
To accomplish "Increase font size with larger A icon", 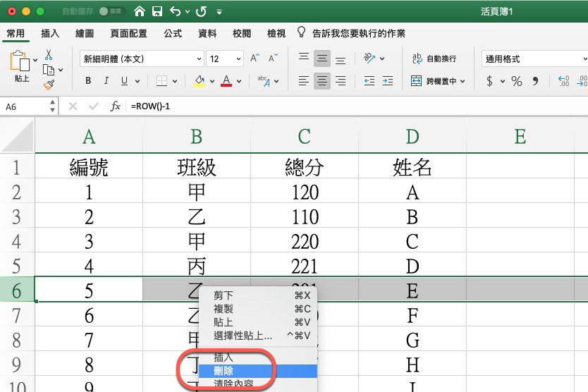I will click(255, 58).
